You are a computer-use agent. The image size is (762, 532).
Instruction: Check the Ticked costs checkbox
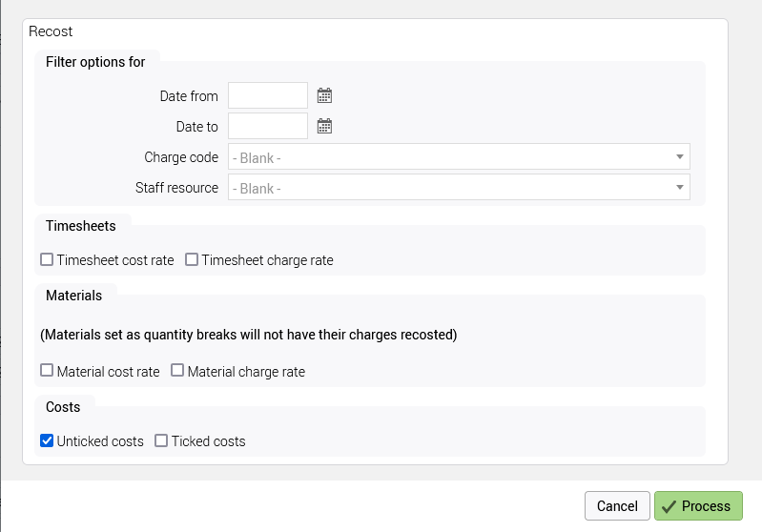(x=161, y=440)
